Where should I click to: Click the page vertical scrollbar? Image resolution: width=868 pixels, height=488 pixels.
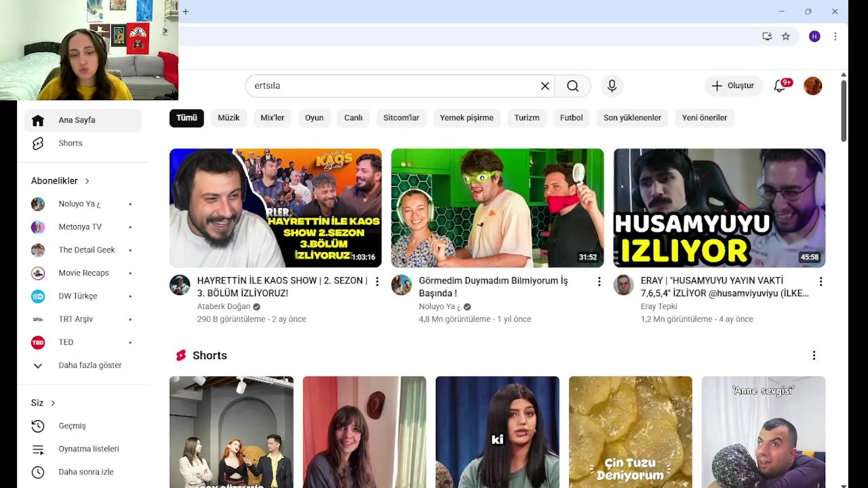[844, 111]
